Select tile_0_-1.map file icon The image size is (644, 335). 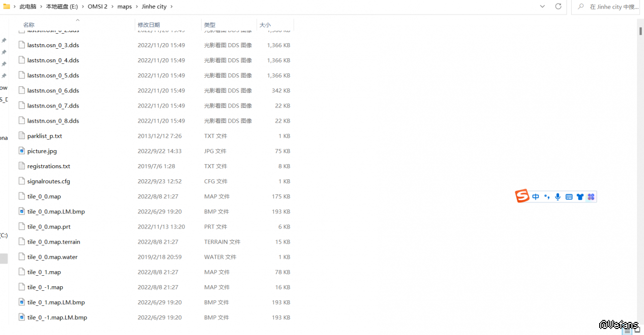tap(22, 287)
